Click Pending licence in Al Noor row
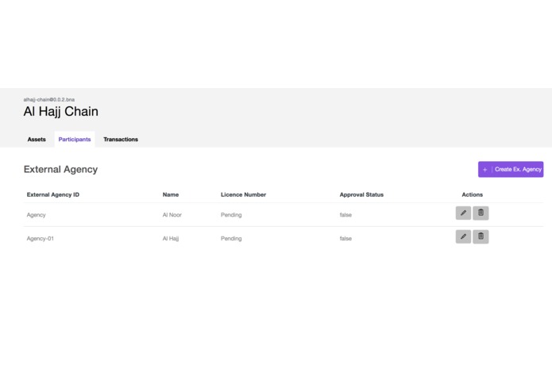Screen dimensions: 552x392 point(231,215)
